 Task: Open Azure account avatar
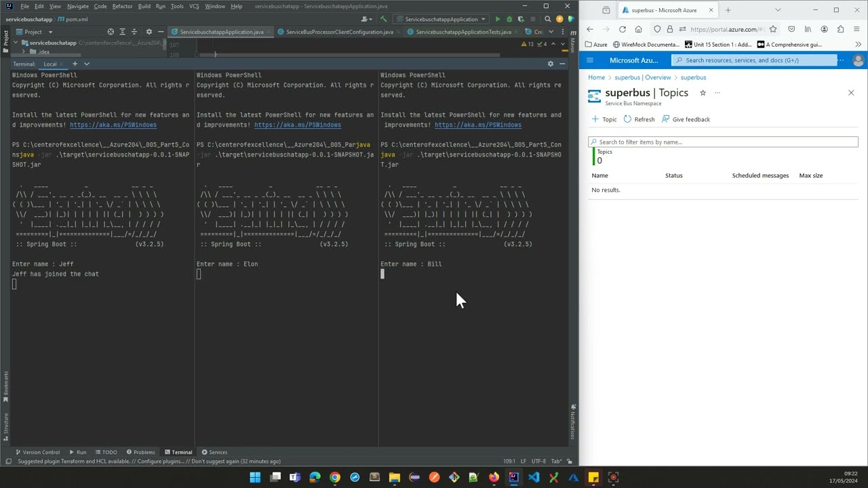pos(858,60)
